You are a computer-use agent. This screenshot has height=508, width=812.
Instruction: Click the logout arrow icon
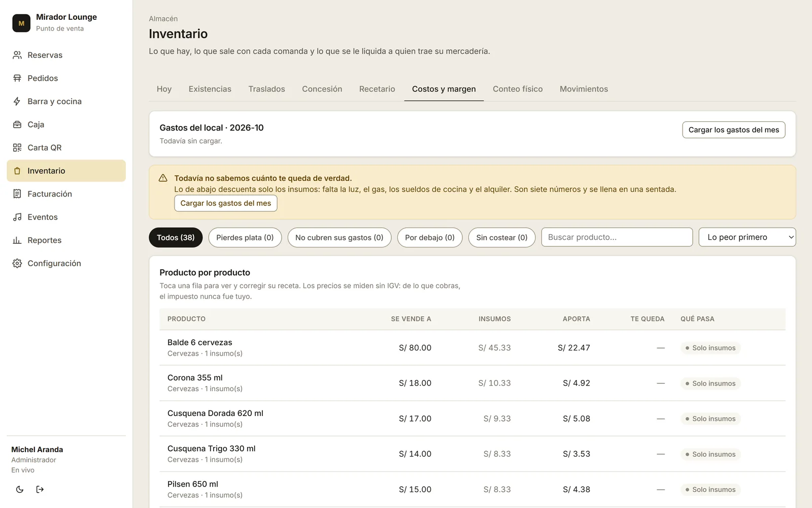(x=40, y=489)
